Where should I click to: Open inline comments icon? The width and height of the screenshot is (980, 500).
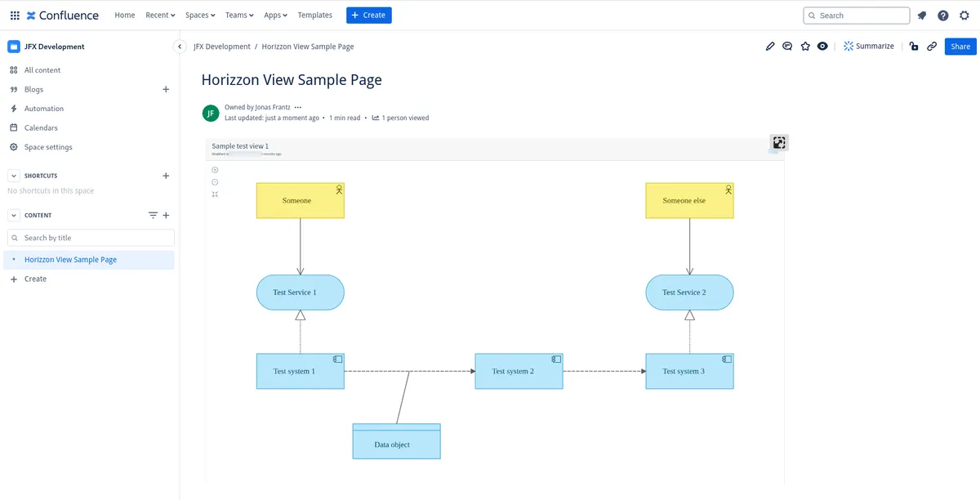pos(787,47)
